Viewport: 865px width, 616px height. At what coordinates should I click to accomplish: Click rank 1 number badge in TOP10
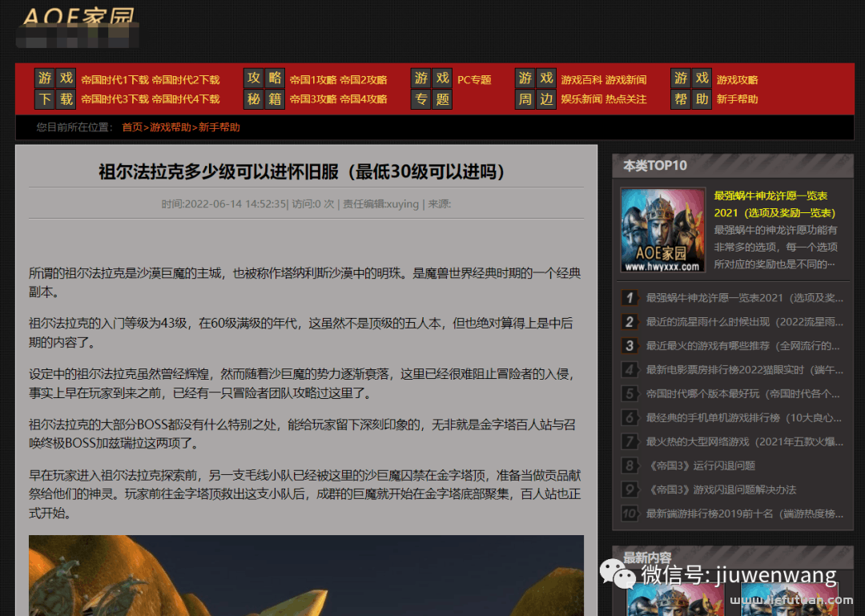629,298
